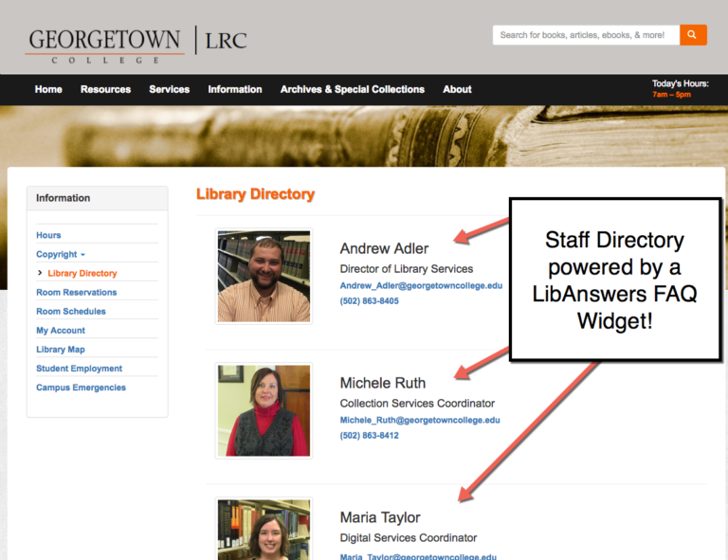The image size is (728, 560).
Task: Open Student Employment link
Action: [79, 369]
